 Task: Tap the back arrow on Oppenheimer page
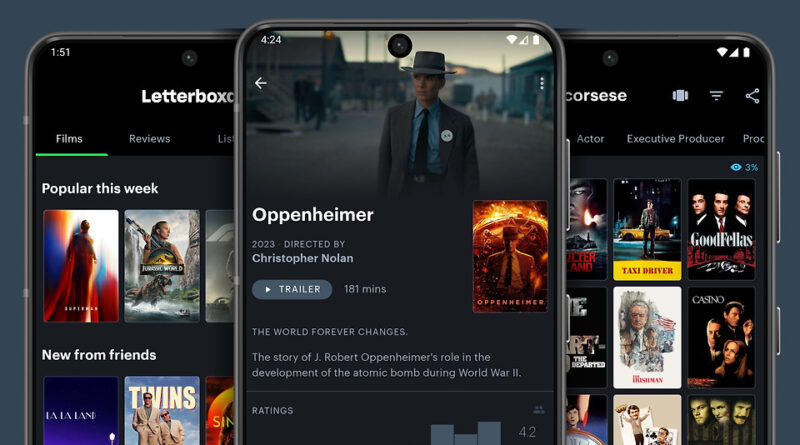(x=261, y=83)
